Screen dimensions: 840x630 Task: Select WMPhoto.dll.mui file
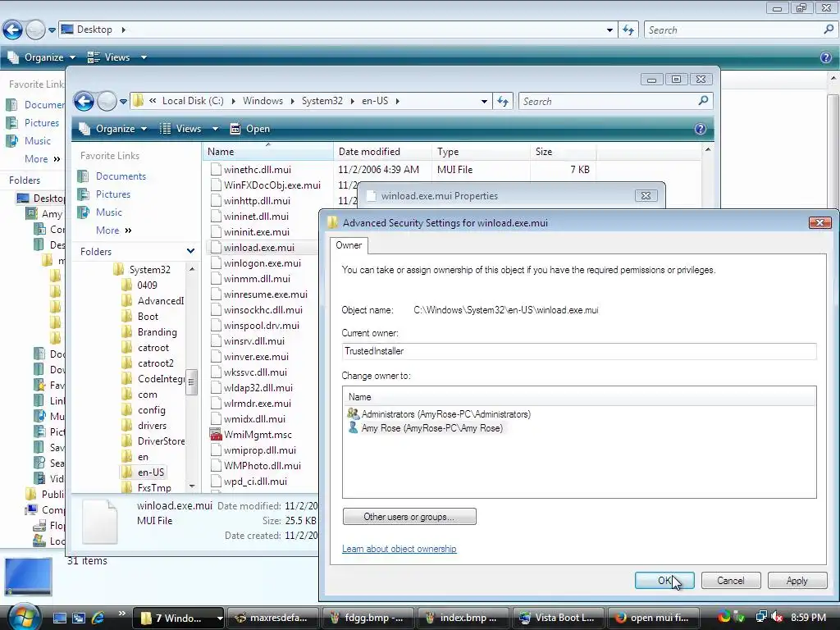coord(262,466)
